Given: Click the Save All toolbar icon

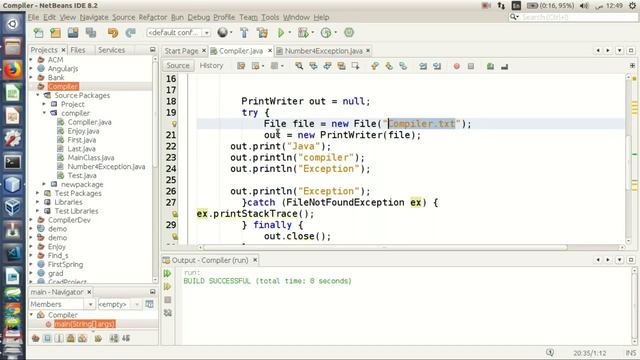Looking at the screenshot, I should [x=91, y=33].
